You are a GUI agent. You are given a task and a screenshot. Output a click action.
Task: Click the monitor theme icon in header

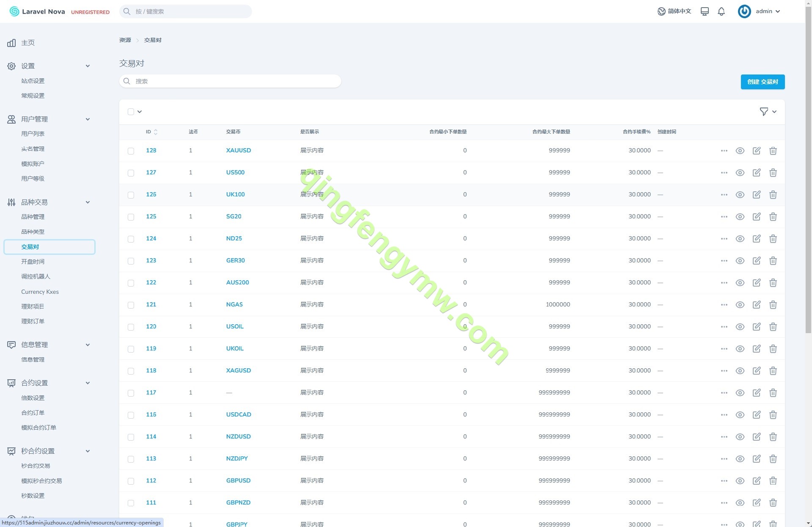[x=705, y=11]
